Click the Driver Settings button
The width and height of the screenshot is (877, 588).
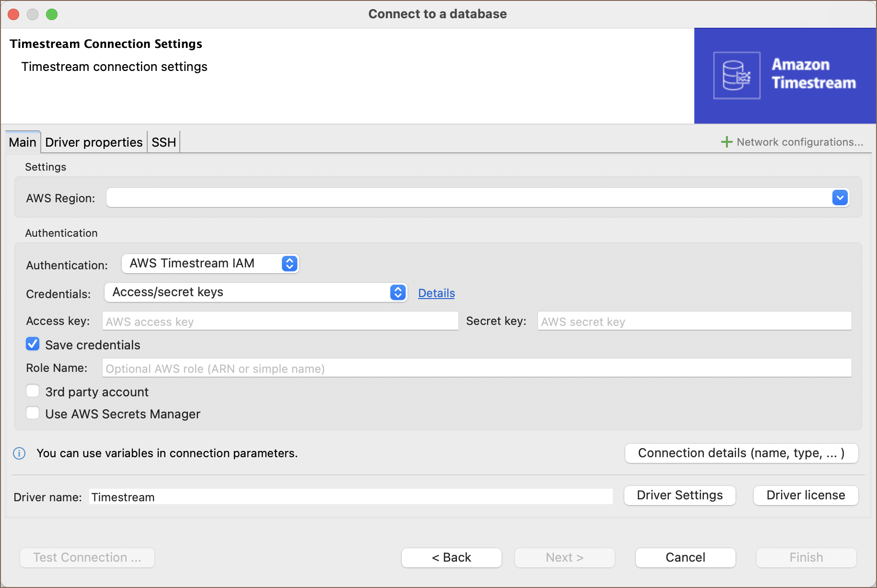point(679,495)
